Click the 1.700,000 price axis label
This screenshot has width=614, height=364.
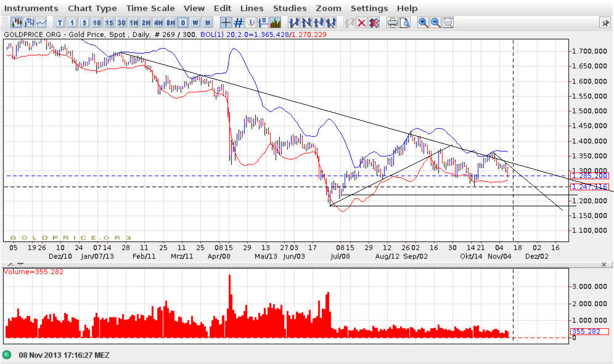pyautogui.click(x=589, y=51)
